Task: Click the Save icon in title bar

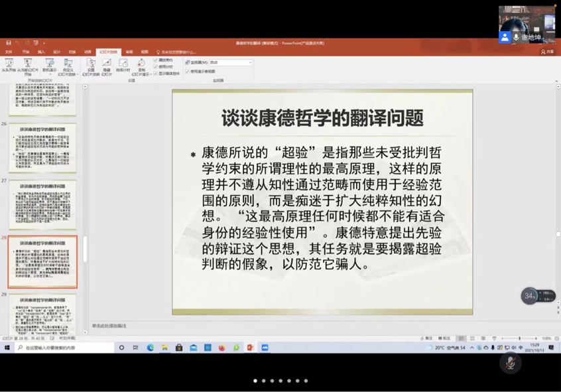Action: click(x=9, y=43)
